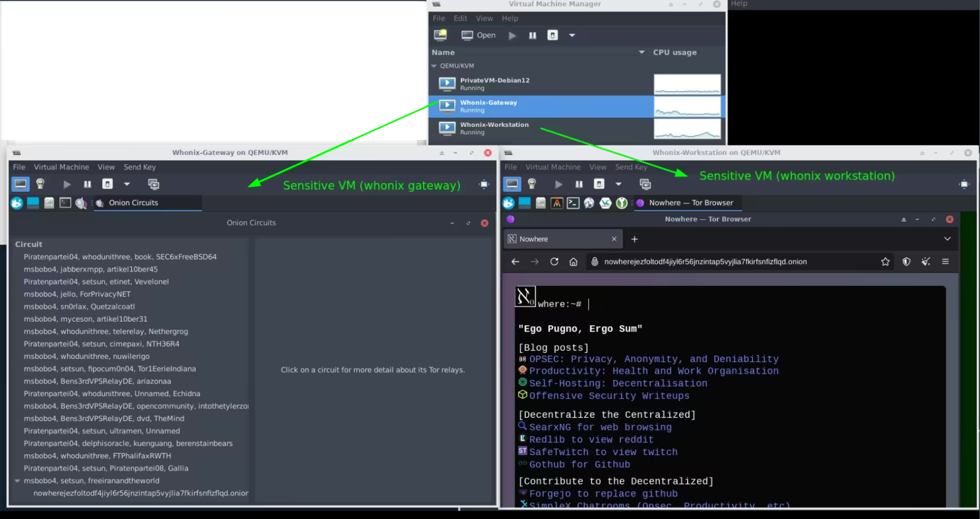Open list all tabs dropdown in Tor Browser
980x519 pixels.
tap(947, 239)
